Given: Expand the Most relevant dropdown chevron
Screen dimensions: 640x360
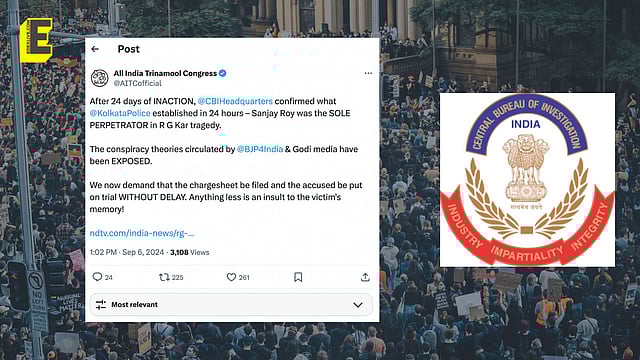Looking at the screenshot, I should [358, 305].
